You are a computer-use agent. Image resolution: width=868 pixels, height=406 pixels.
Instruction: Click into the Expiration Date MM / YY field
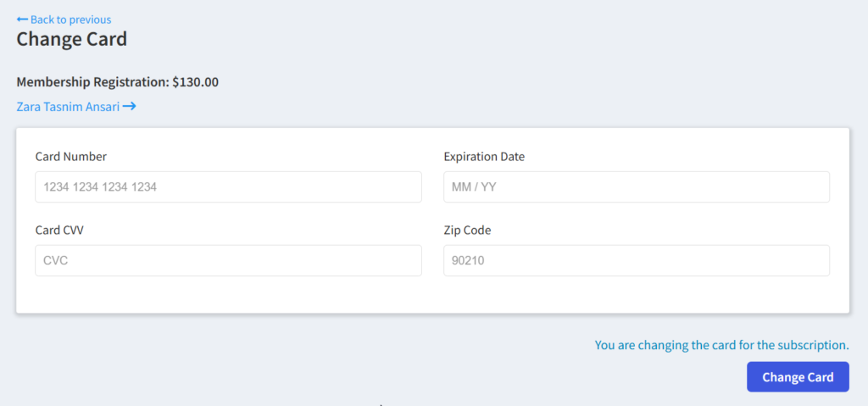[x=636, y=186]
